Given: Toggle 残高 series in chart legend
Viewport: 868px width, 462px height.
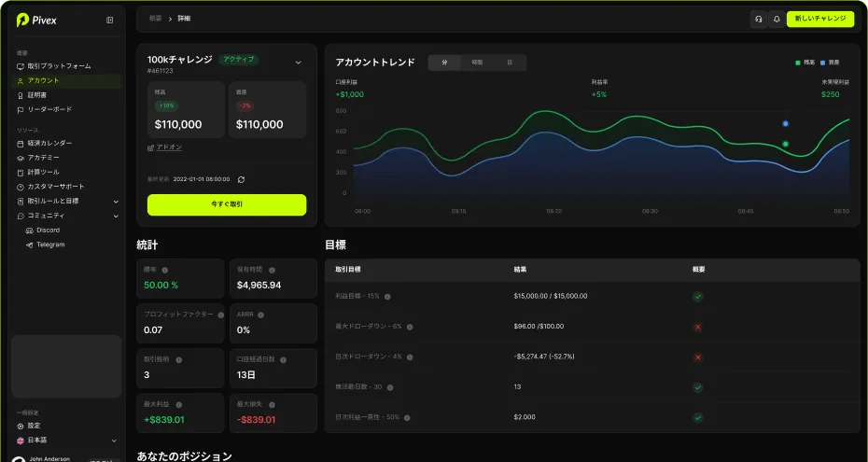Looking at the screenshot, I should [x=805, y=63].
